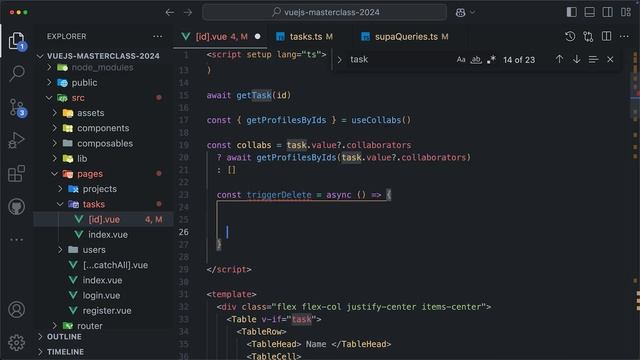
Task: Go forward with navigation arrow
Action: point(188,12)
